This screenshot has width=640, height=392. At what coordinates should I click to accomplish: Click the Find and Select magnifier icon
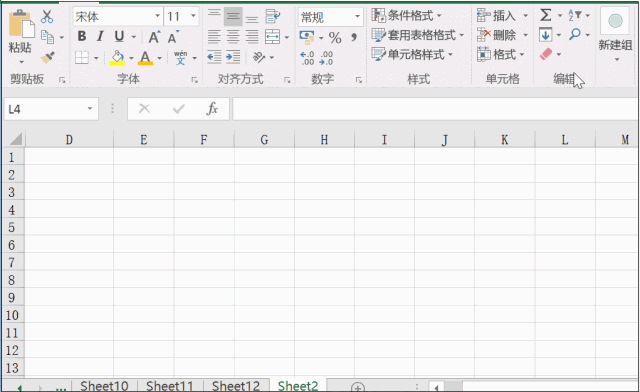575,34
